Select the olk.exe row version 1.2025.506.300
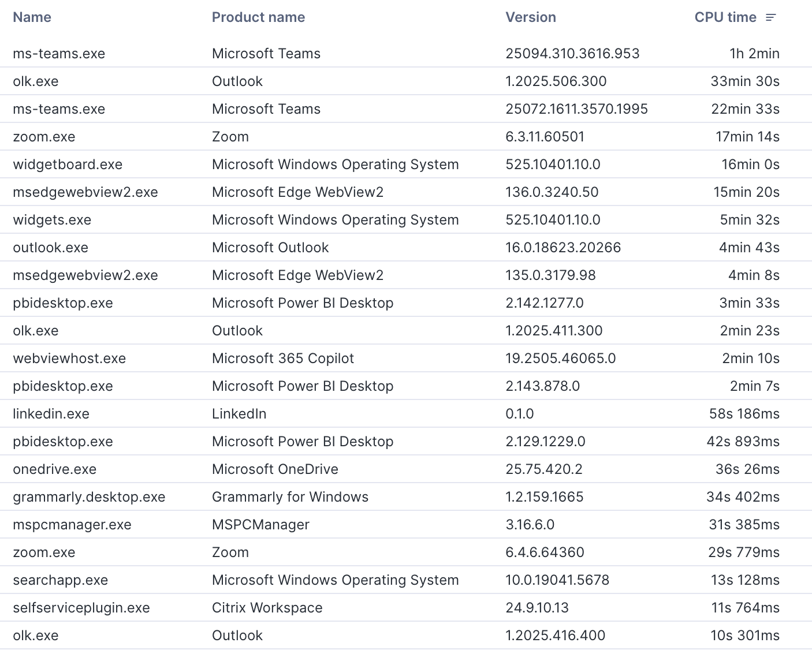This screenshot has height=650, width=812. [36, 81]
